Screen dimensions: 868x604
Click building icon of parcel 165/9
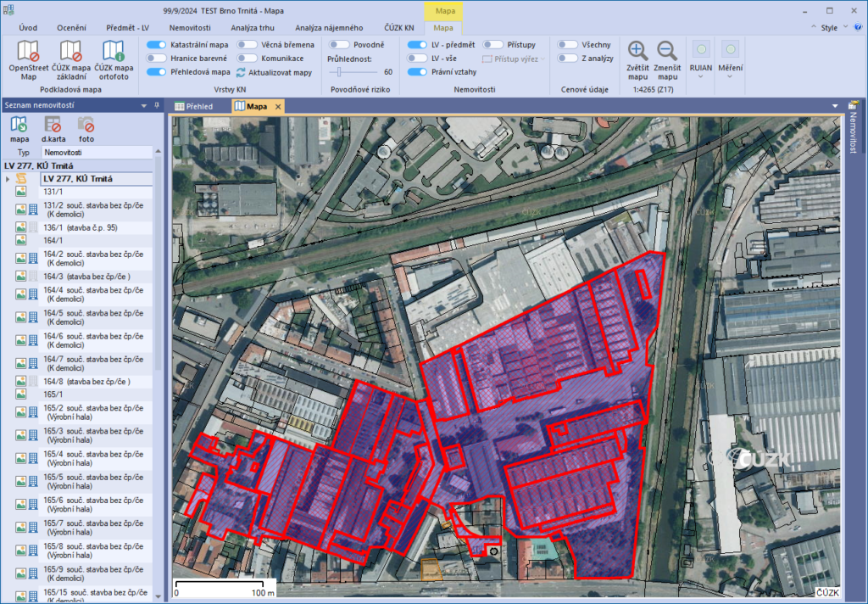(x=33, y=573)
